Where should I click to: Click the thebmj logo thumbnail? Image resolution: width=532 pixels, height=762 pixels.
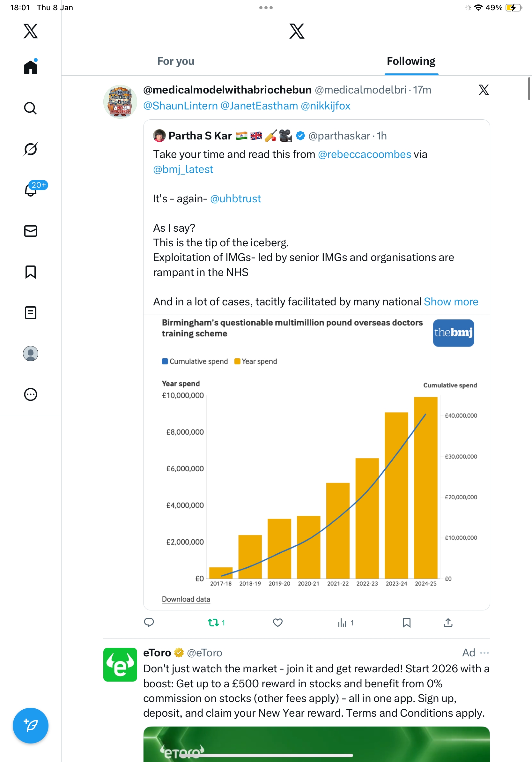pyautogui.click(x=453, y=333)
